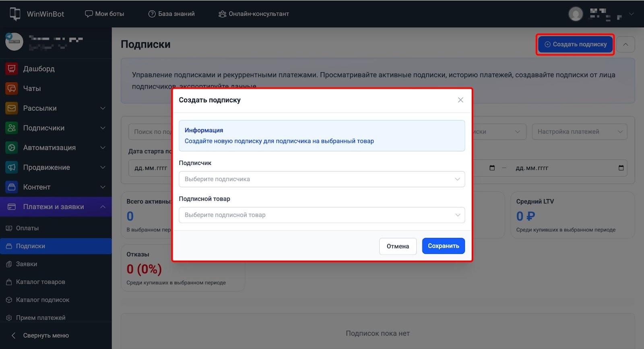Open the 'Выберите подписной товар' dropdown
This screenshot has width=644, height=349.
[322, 215]
